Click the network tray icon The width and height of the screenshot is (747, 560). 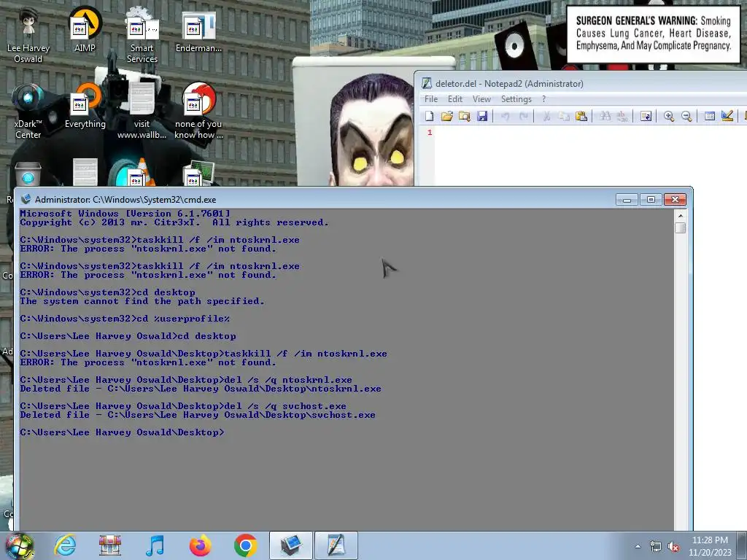(656, 547)
